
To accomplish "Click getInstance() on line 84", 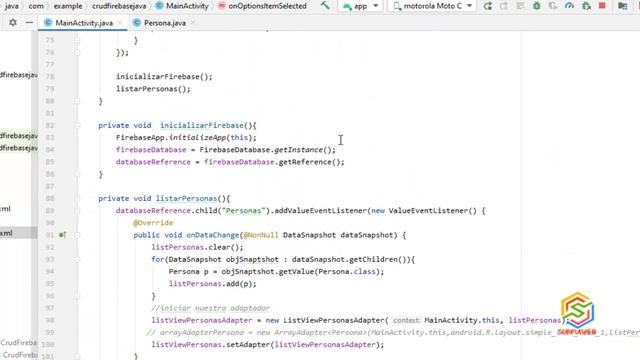I will (x=302, y=150).
